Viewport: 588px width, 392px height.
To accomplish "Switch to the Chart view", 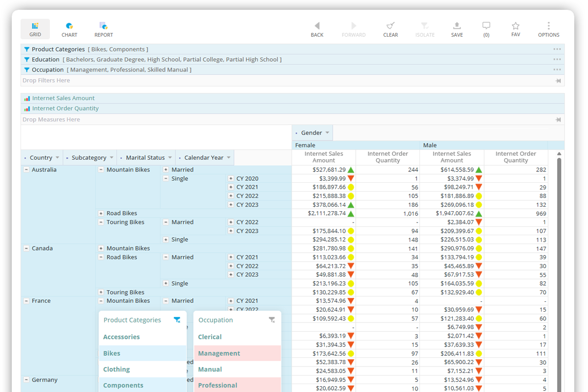I will pos(69,29).
